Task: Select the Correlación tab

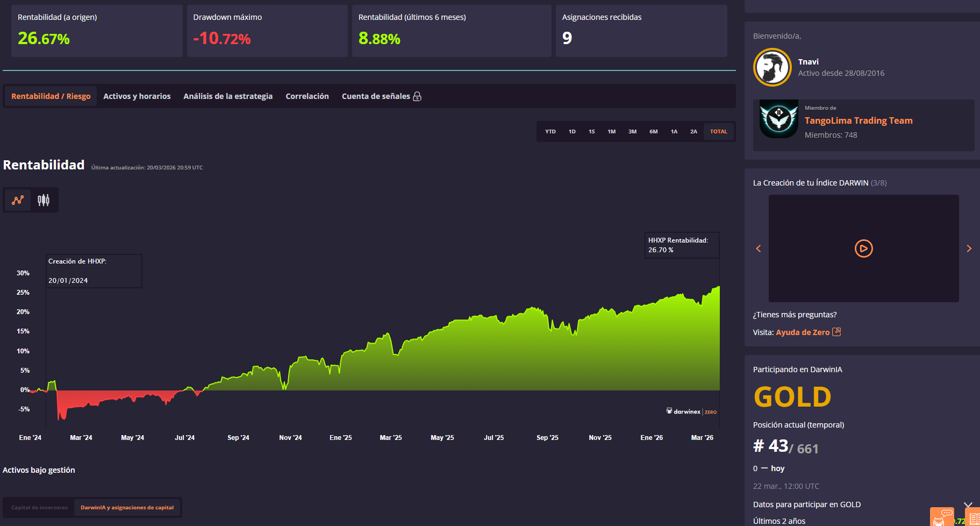Action: tap(307, 96)
